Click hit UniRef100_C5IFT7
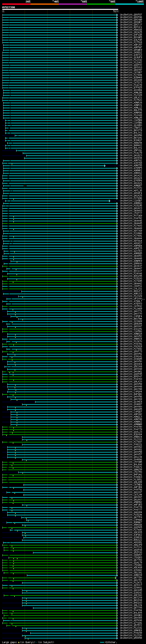 pos(131,213)
